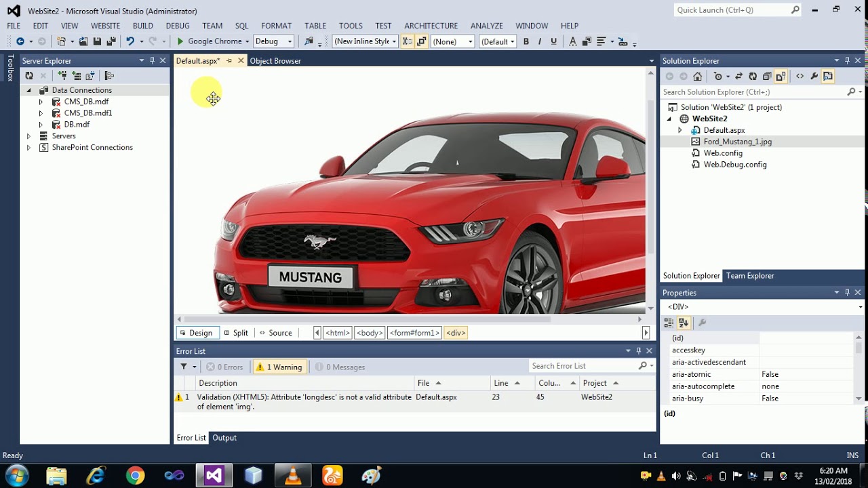Switch to Split view button
This screenshot has width=868, height=488.
coord(236,333)
